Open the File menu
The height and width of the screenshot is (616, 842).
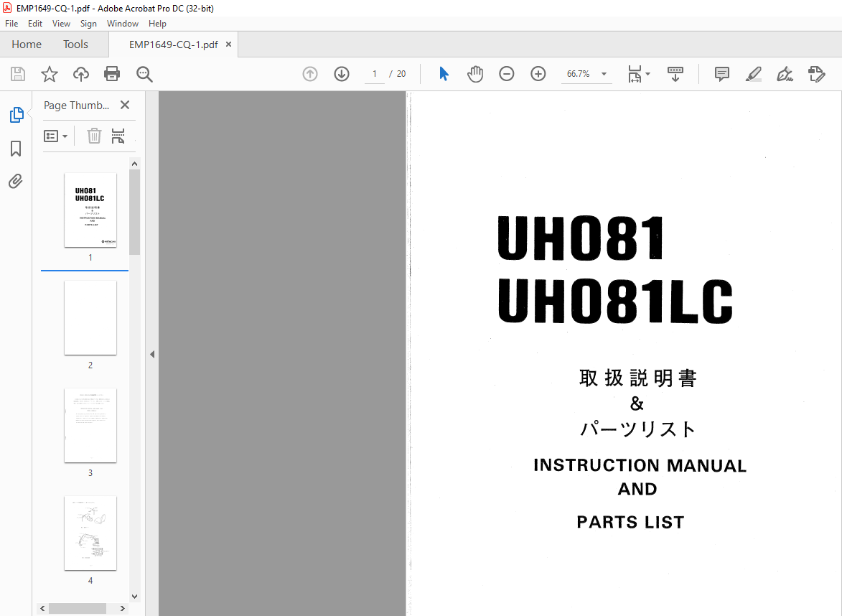tap(11, 24)
